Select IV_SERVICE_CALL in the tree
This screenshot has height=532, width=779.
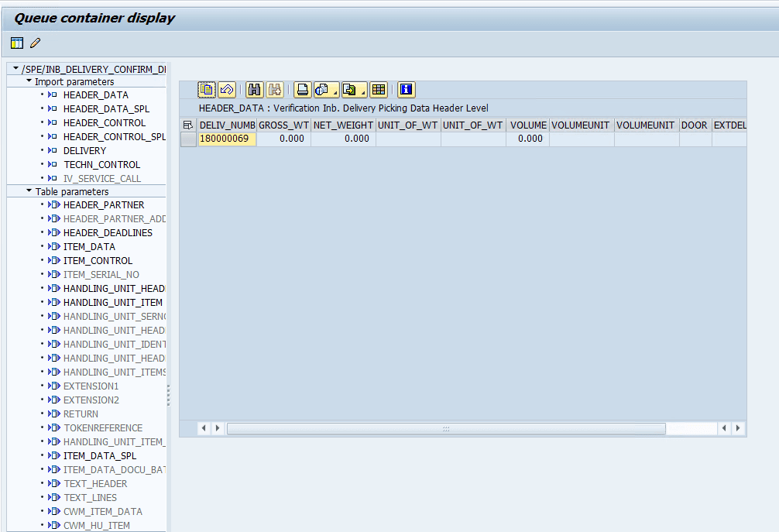pos(102,178)
